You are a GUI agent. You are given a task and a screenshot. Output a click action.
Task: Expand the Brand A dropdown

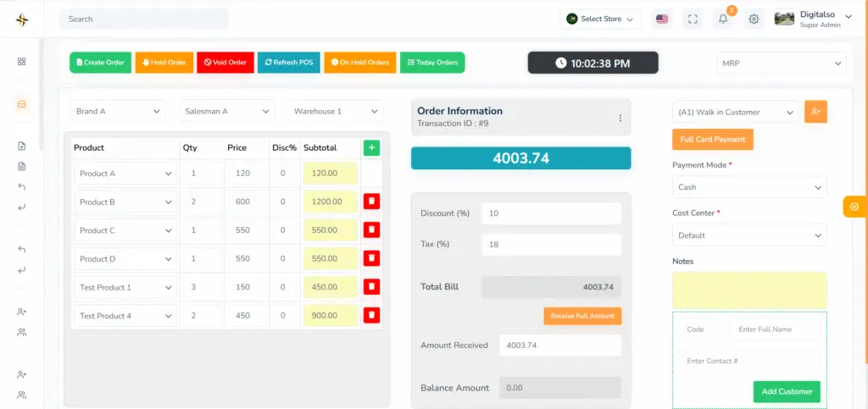118,111
